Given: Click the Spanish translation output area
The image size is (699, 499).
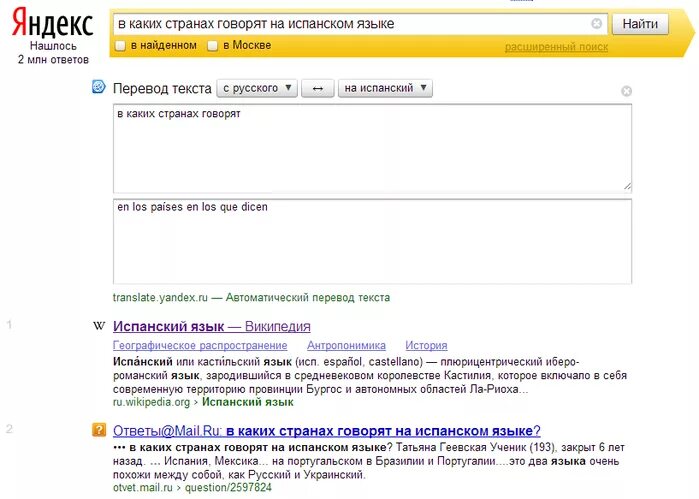Looking at the screenshot, I should coord(372,241).
